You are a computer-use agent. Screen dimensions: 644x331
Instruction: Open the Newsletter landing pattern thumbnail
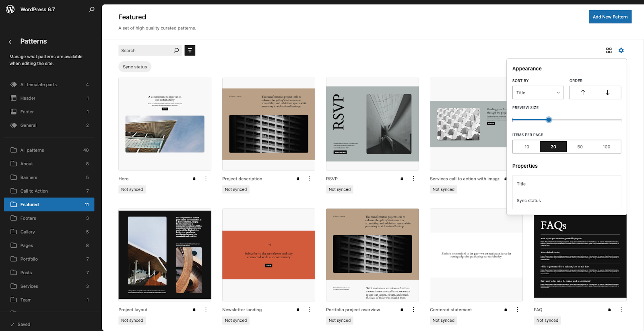268,255
